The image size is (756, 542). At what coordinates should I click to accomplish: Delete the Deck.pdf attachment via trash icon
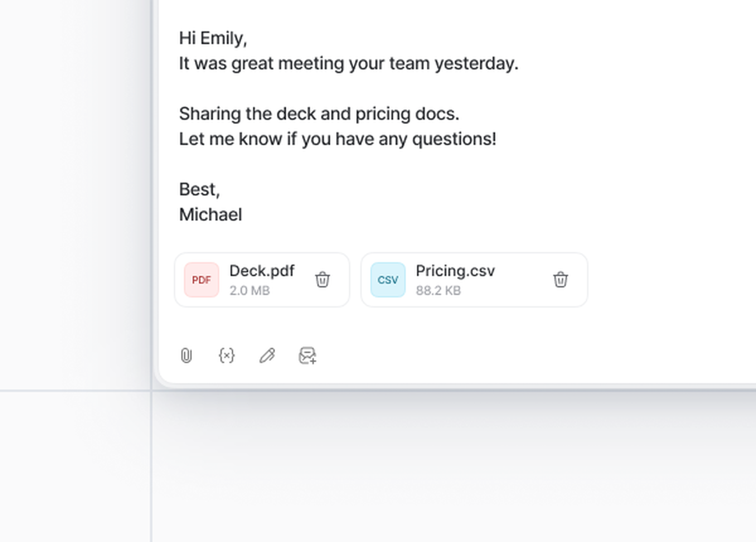coord(322,279)
